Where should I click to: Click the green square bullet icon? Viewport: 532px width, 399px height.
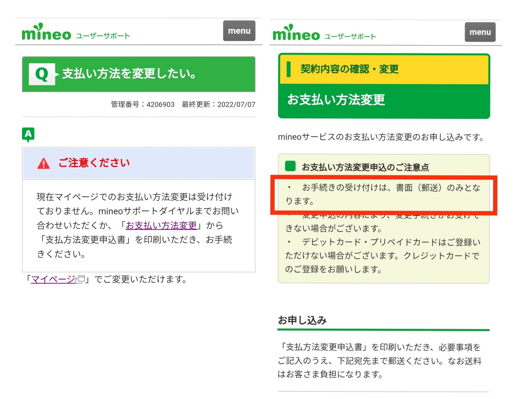point(290,166)
